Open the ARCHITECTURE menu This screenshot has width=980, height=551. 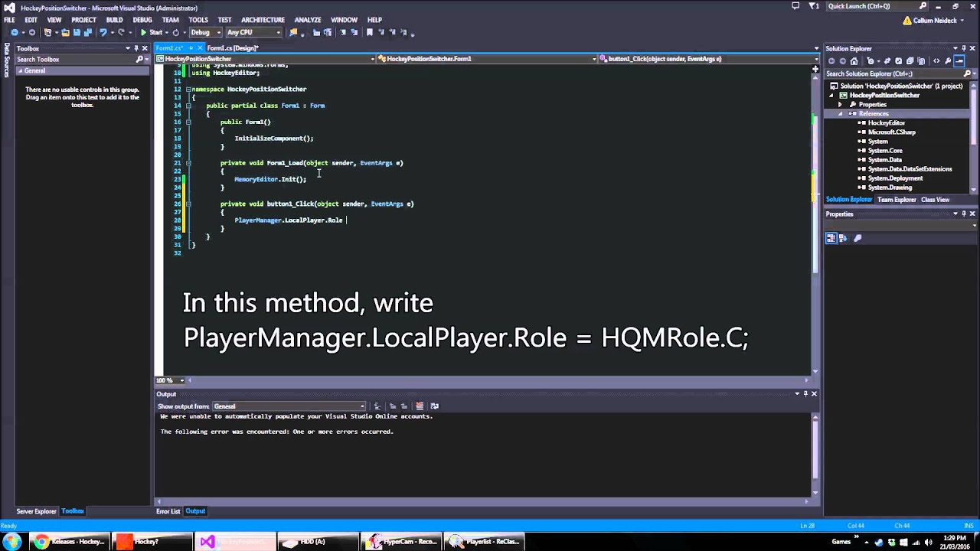[x=263, y=20]
